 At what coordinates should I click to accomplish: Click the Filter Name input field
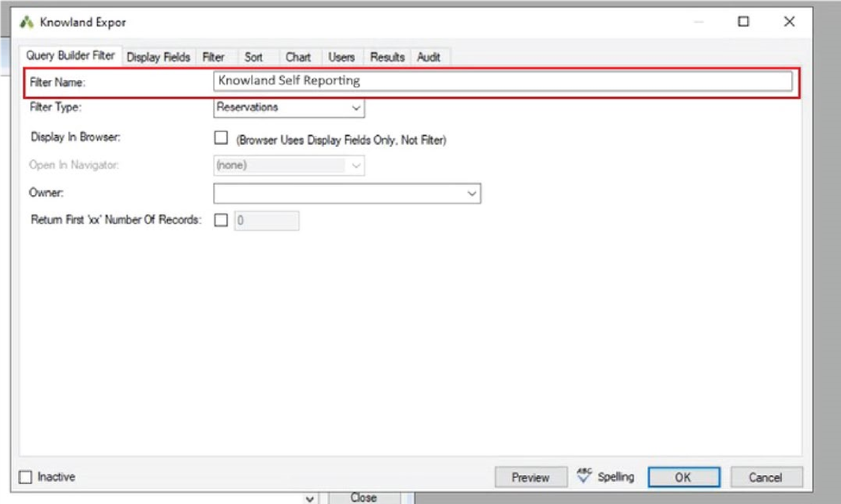coord(503,81)
